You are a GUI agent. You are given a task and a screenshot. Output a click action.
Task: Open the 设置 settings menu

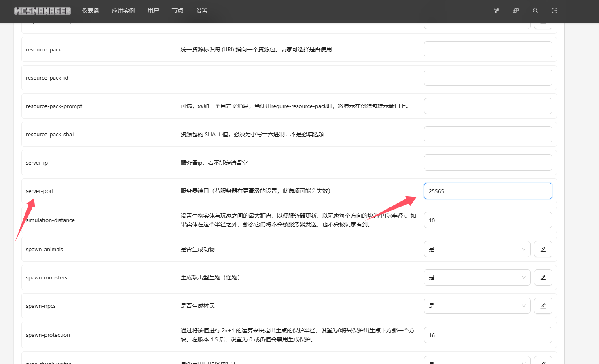click(x=201, y=11)
